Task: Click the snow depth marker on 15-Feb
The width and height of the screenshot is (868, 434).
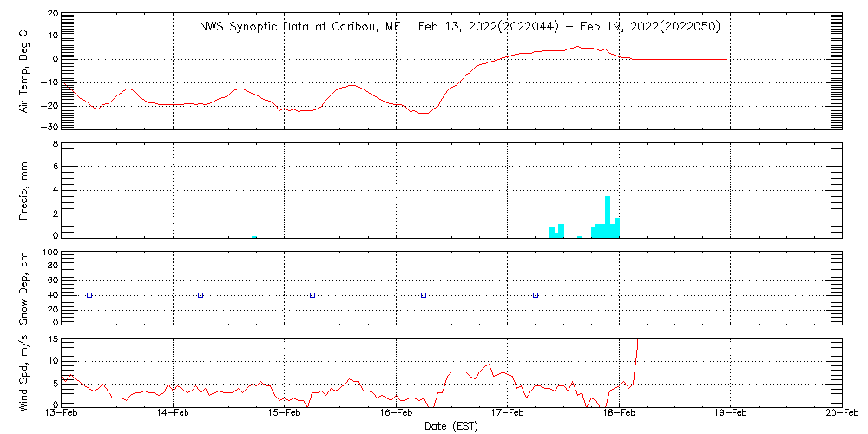Action: pos(312,295)
